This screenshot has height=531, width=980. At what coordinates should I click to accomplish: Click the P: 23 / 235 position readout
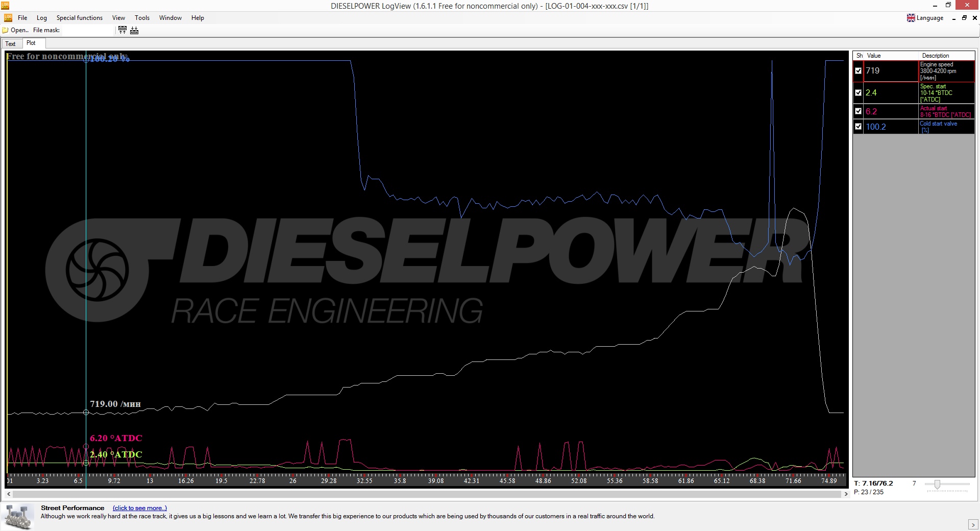click(x=869, y=492)
